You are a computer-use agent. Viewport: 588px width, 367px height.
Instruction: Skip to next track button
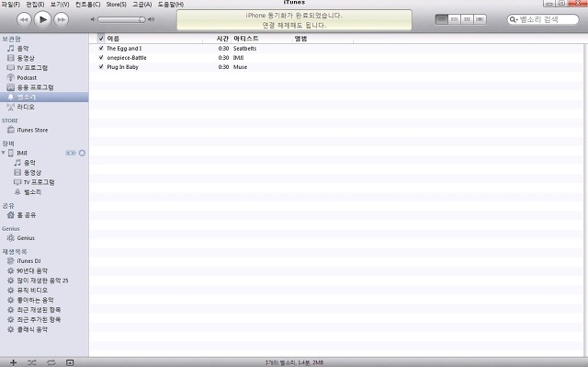point(62,19)
